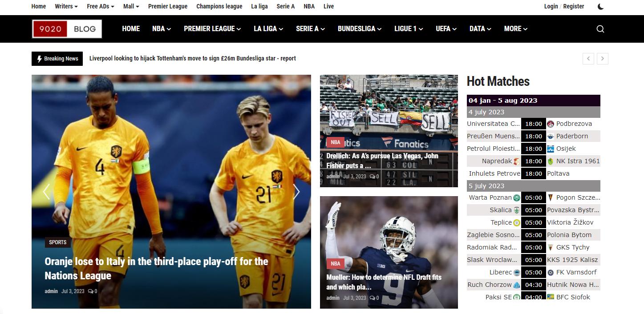644x314 pixels.
Task: Click Home in the top utility bar
Action: [x=39, y=6]
